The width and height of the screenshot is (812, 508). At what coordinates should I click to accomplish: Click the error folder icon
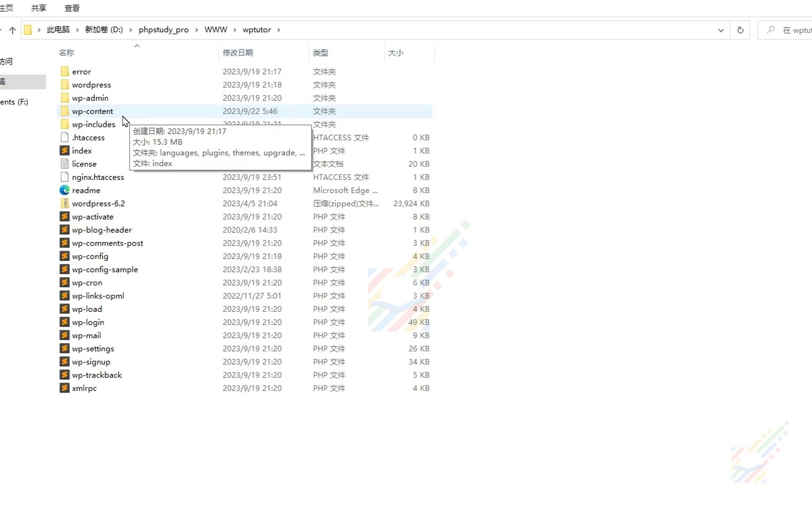click(x=65, y=71)
